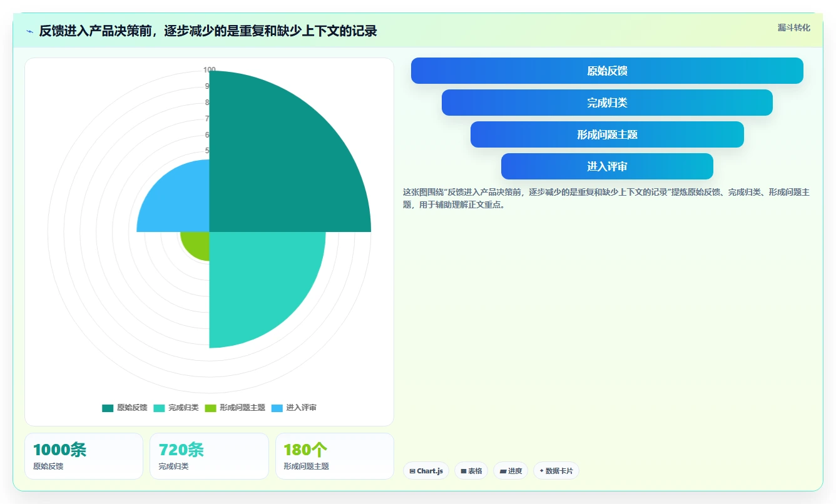
Task: Toggle 进入评审 legend swatch in chart
Action: point(277,408)
